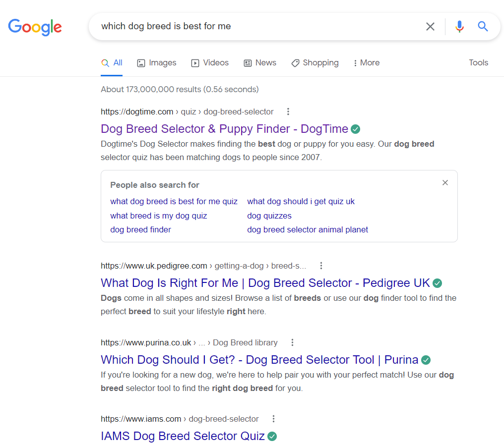Open the Google logo homepage

click(x=35, y=27)
